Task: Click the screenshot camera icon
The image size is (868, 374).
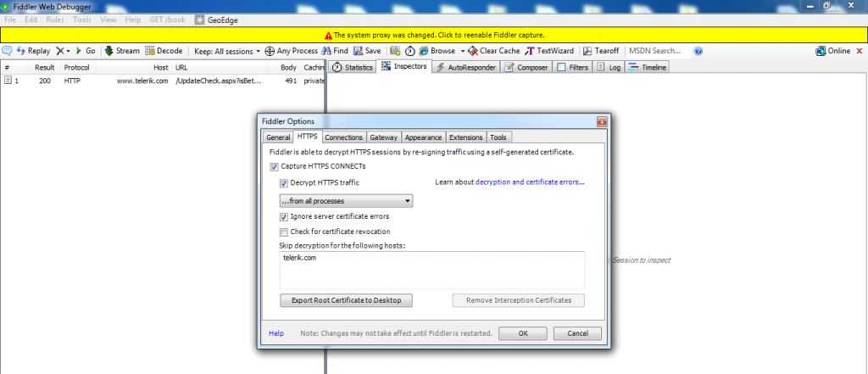Action: (395, 51)
